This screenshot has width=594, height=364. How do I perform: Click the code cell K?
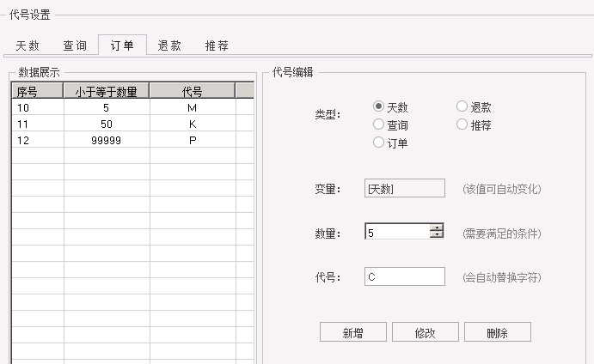[193, 124]
